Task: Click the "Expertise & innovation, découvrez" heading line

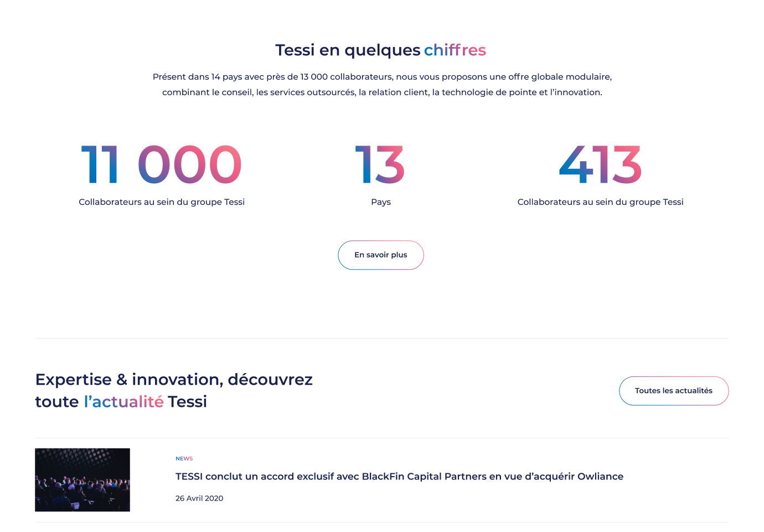Action: tap(174, 380)
